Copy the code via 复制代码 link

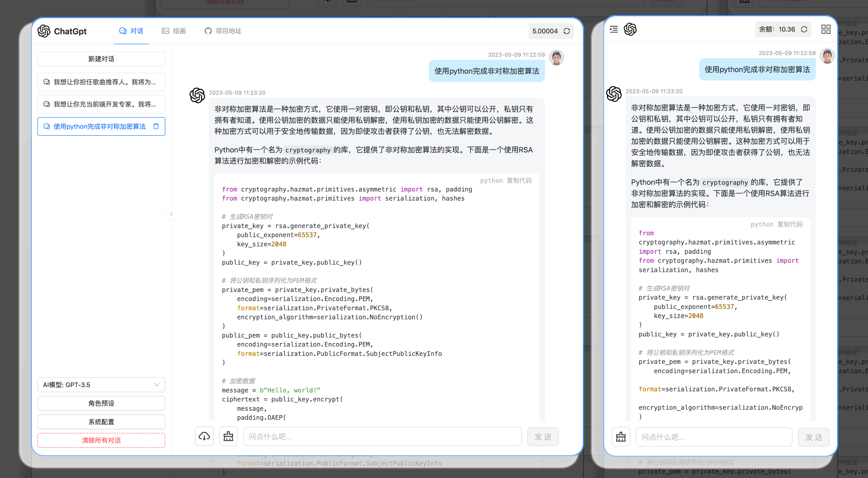click(x=519, y=180)
